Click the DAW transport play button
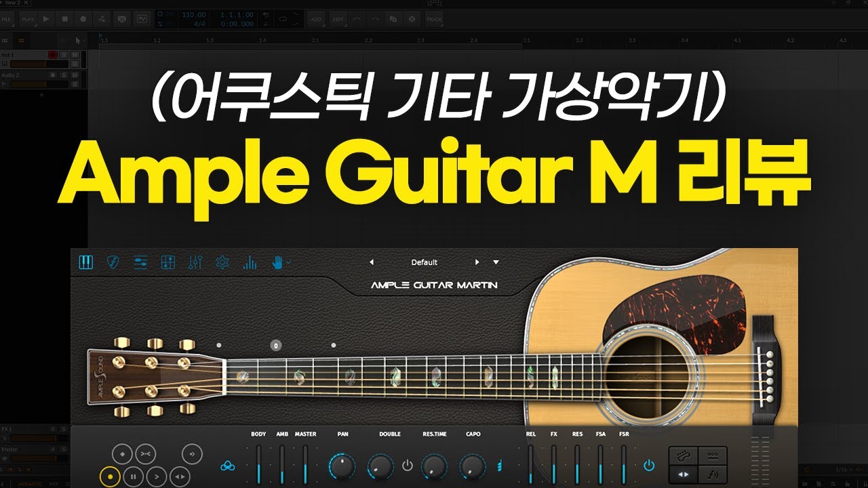The width and height of the screenshot is (868, 488). pyautogui.click(x=46, y=19)
